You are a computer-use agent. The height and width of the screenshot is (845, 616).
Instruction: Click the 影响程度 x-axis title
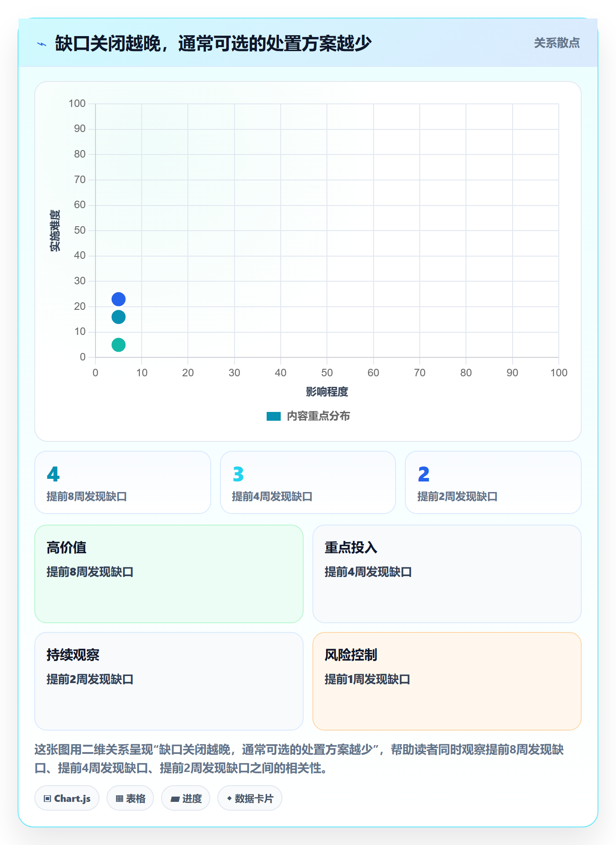(327, 392)
